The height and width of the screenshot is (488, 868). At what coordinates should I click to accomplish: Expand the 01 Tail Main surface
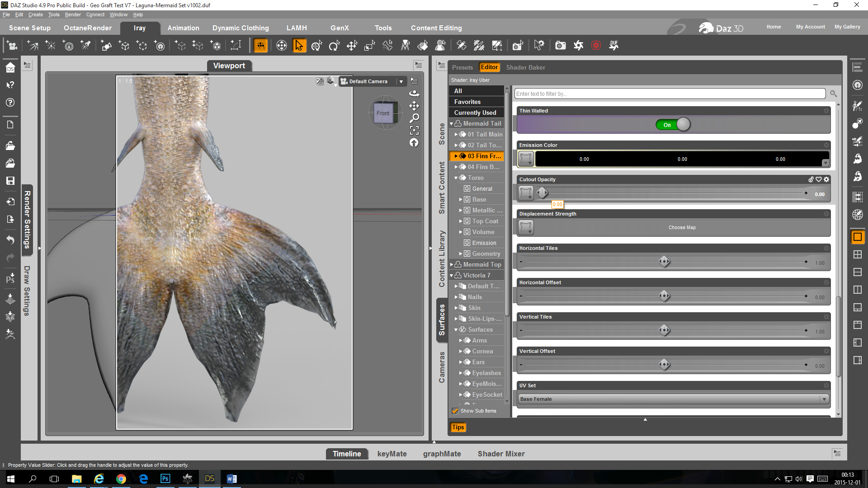(456, 134)
